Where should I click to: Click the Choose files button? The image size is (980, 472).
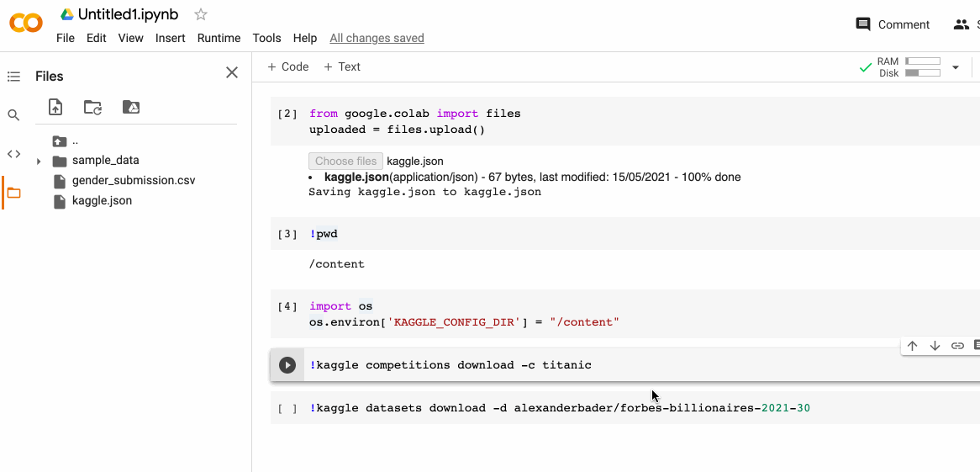345,161
